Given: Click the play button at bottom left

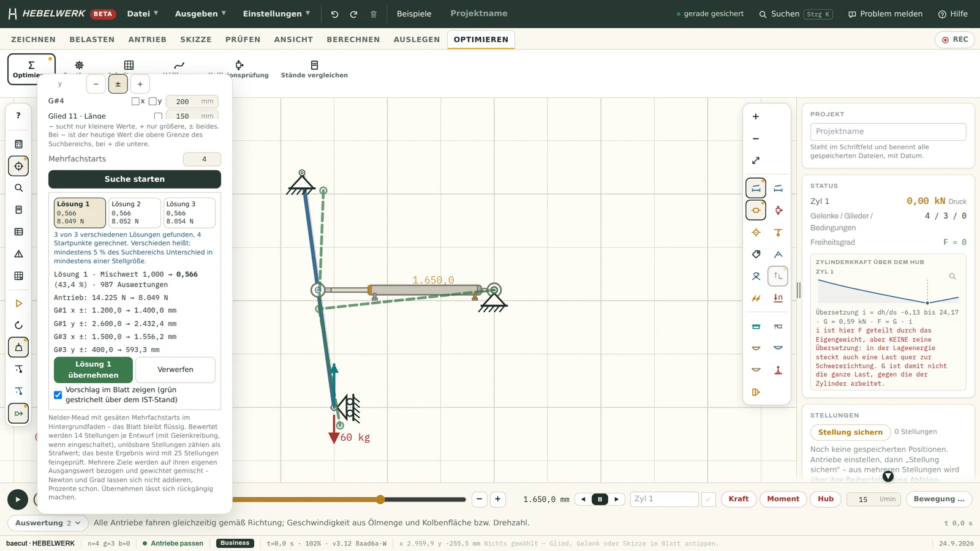Looking at the screenshot, I should (x=18, y=500).
